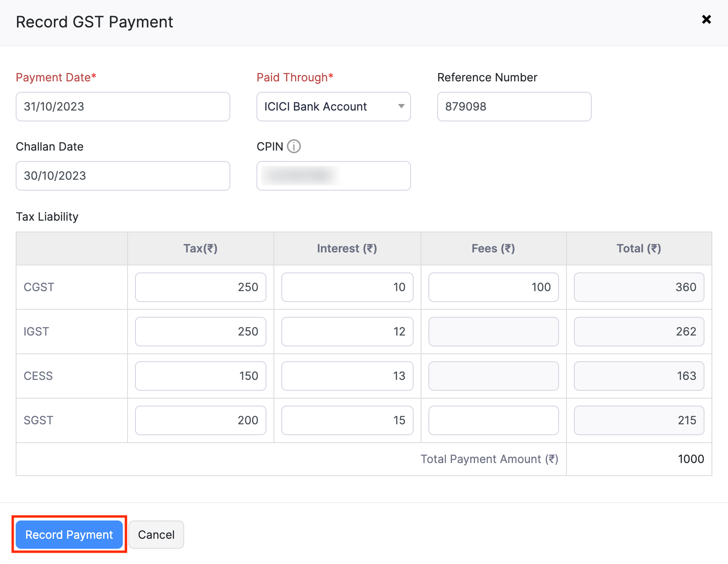Edit the CGST Tax amount of 250
728x564 pixels.
[x=200, y=287]
